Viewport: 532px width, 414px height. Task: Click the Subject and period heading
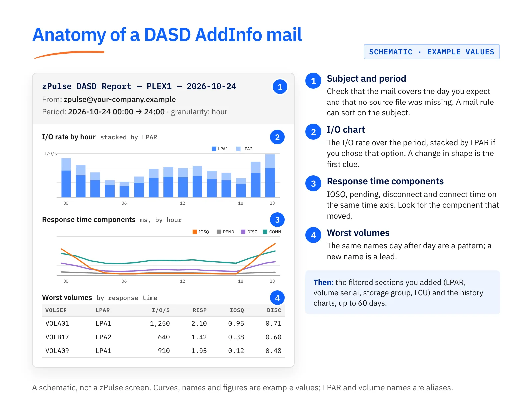366,79
